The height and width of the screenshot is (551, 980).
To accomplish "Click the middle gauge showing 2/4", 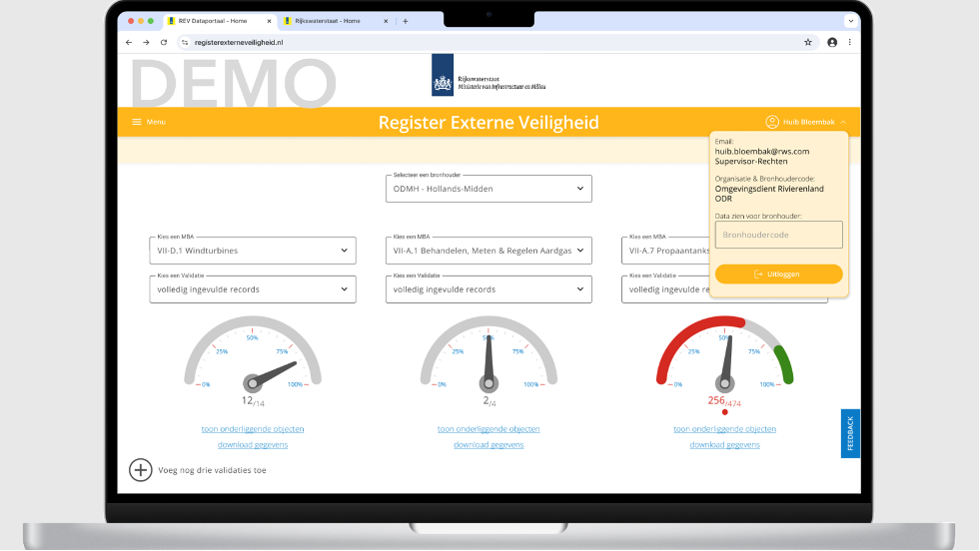I will 489,354.
